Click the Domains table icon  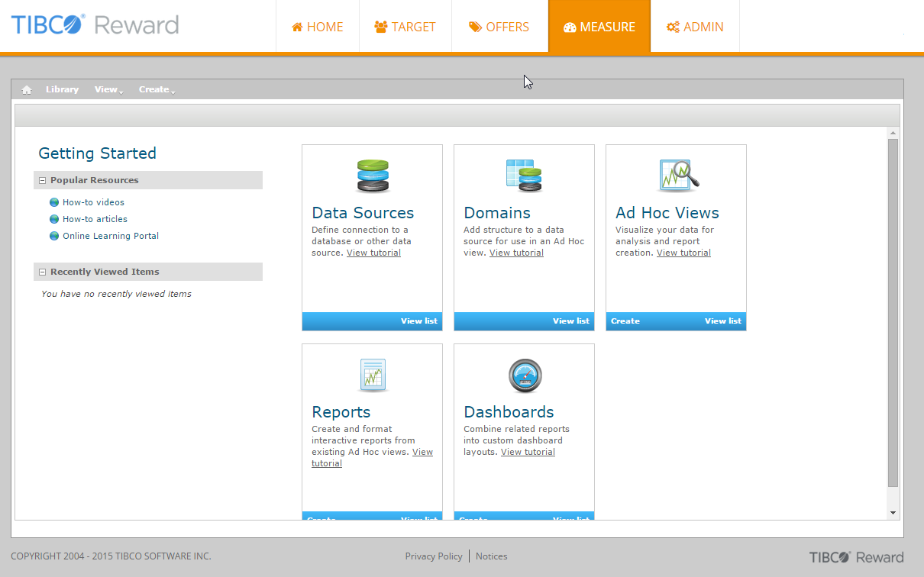[x=524, y=176]
